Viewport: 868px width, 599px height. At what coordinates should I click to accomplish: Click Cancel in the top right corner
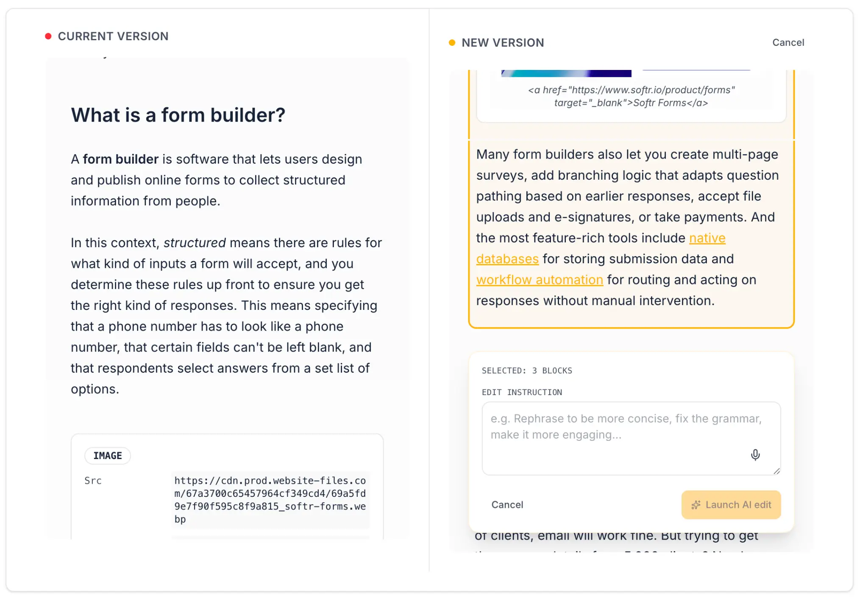tap(788, 42)
